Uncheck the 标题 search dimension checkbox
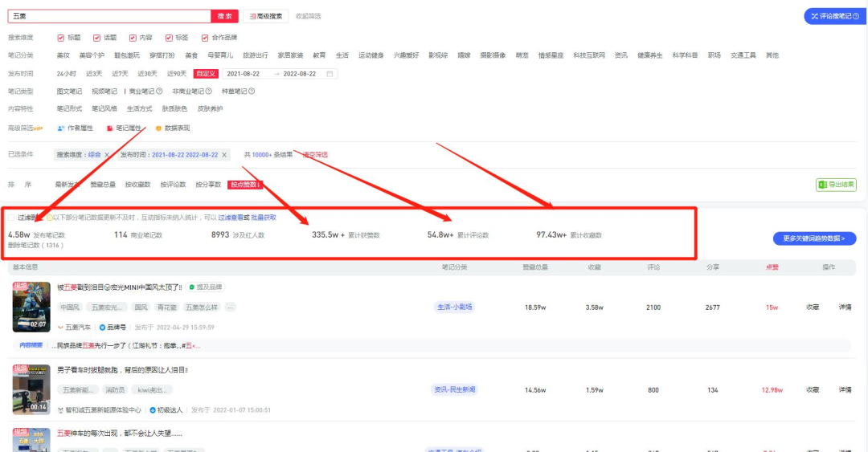Screen dimensions: 868x452 [61, 38]
